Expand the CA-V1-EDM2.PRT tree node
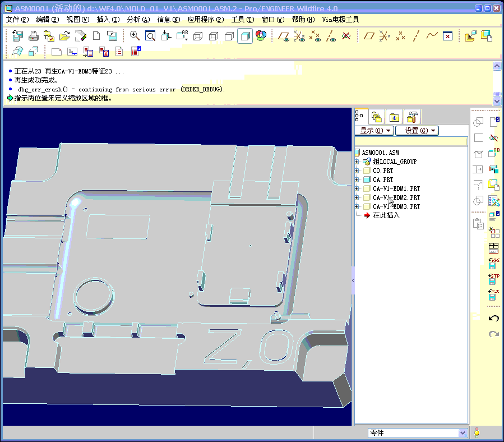Image resolution: width=504 pixels, height=442 pixels. [357, 197]
